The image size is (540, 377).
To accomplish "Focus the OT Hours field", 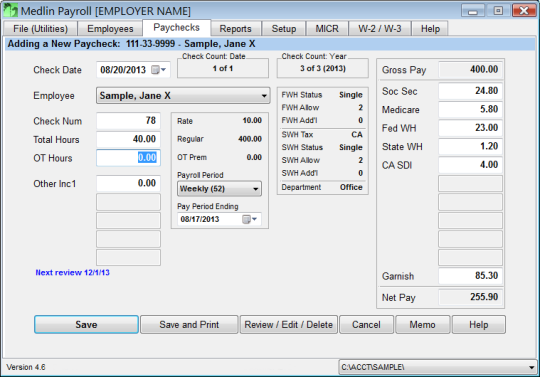I will coord(128,158).
